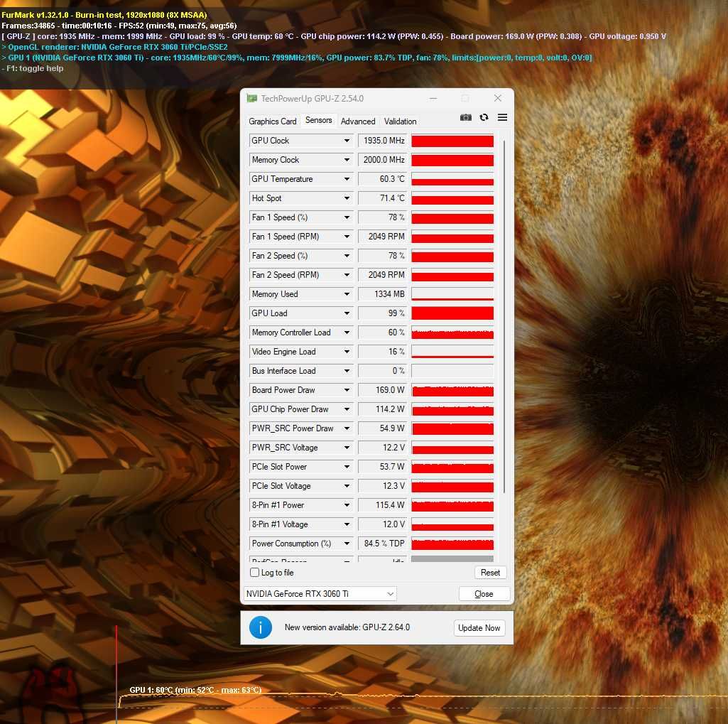
Task: Click the 60.3 °C GPU Temperature value
Action: (383, 179)
